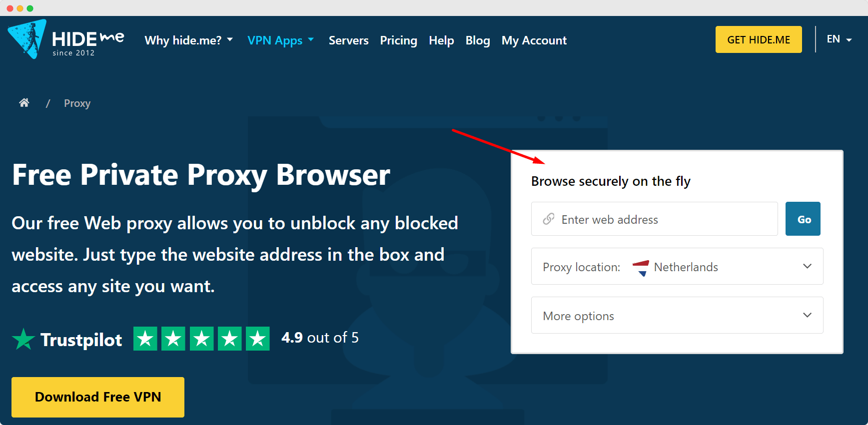Click the green Trustpilot rating stars
This screenshot has height=425, width=868.
coord(201,339)
